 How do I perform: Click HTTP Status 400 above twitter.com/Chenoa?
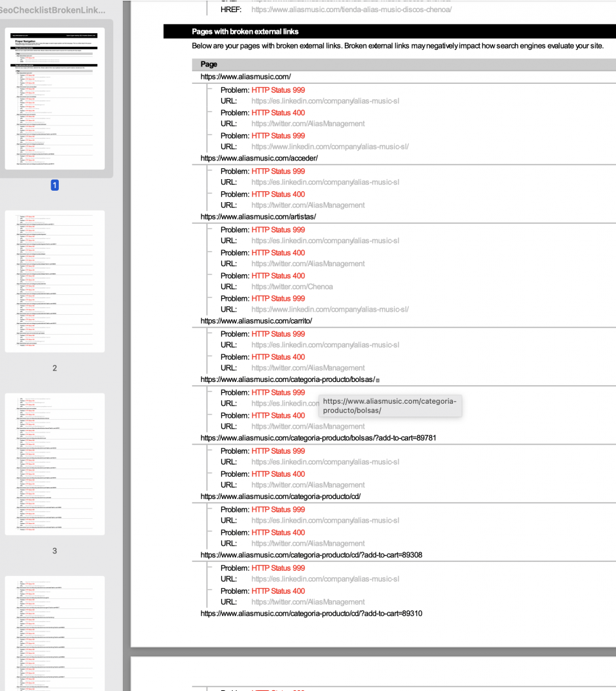(x=278, y=276)
